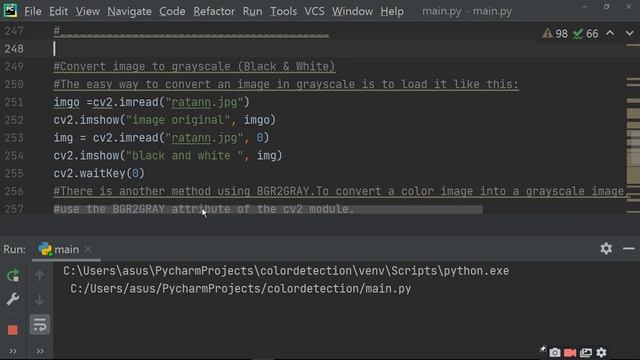This screenshot has width=640, height=360.
Task: Take a screenshot with camera icon
Action: click(555, 352)
